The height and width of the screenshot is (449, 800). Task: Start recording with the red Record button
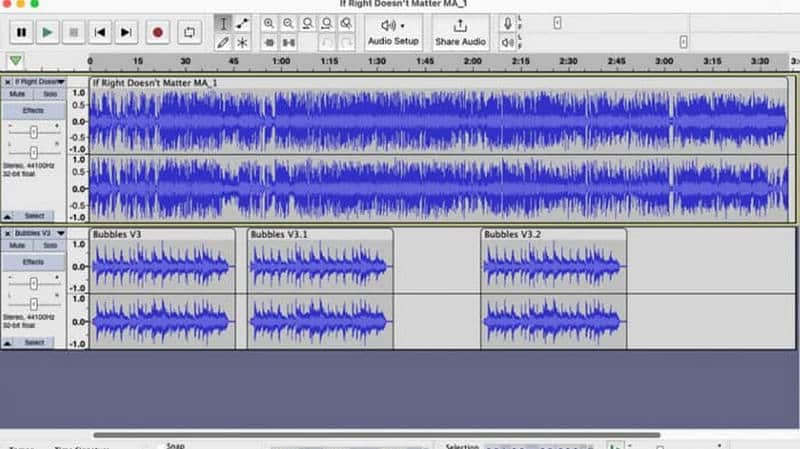point(158,33)
